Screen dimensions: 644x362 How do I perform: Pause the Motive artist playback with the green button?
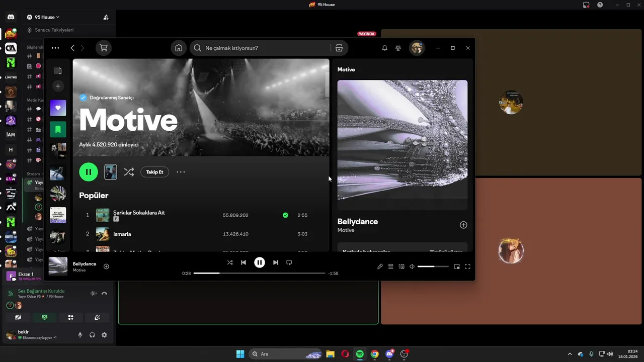pos(89,172)
